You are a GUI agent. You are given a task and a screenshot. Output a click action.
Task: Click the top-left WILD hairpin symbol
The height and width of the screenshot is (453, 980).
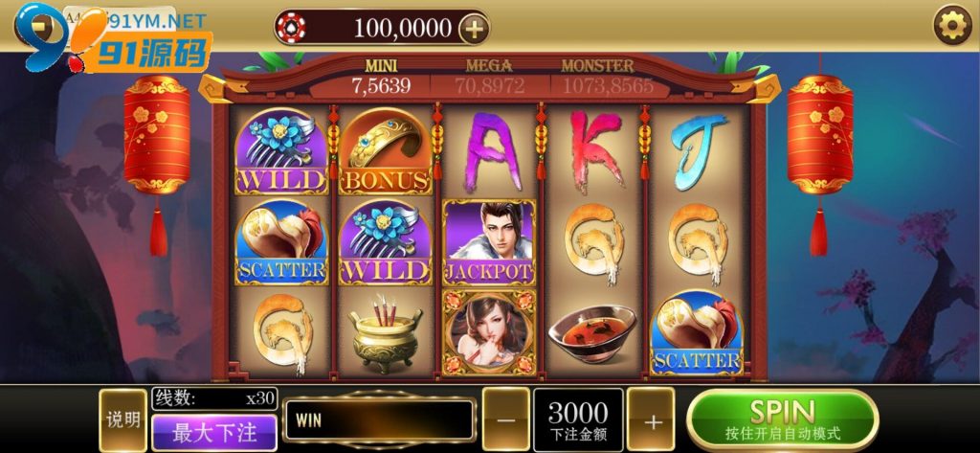pyautogui.click(x=281, y=150)
